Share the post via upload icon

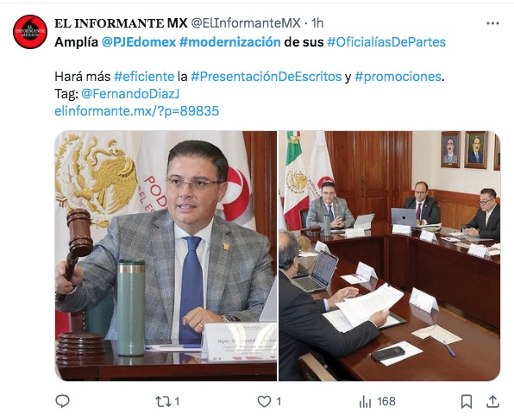[492, 401]
